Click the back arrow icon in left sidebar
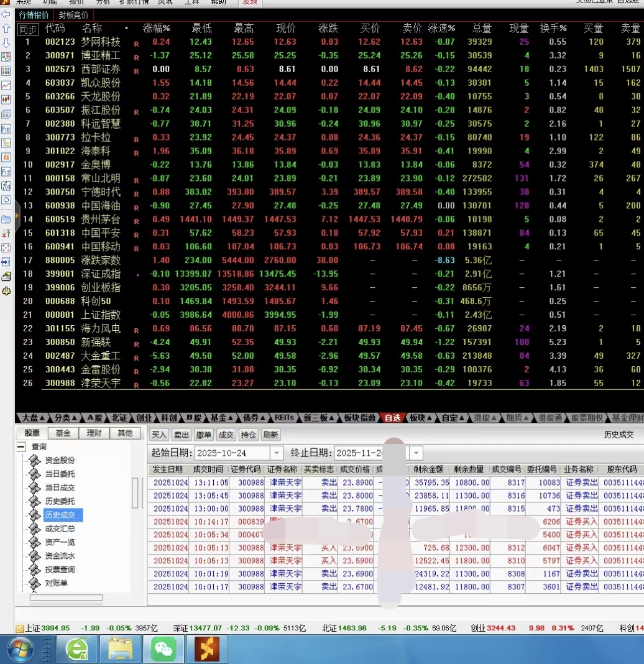This screenshot has width=644, height=664. 6,14
